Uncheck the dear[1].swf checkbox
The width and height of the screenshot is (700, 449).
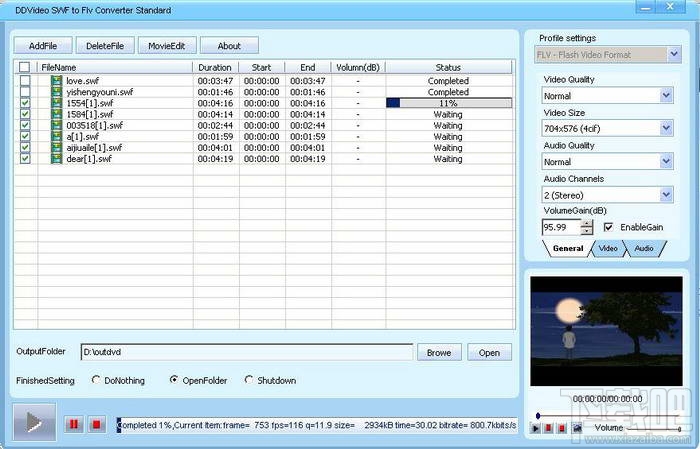pyautogui.click(x=25, y=159)
